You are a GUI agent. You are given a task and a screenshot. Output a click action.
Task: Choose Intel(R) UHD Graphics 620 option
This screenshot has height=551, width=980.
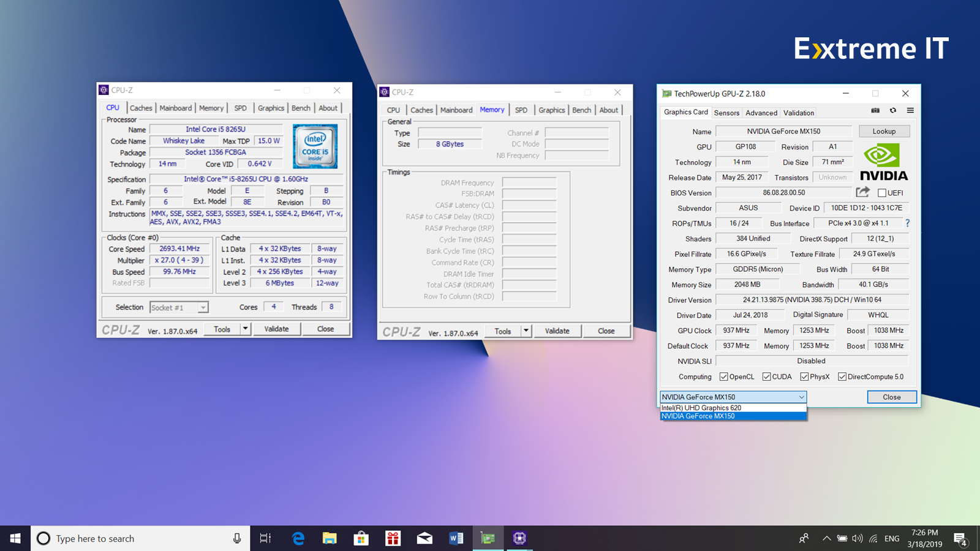click(733, 408)
